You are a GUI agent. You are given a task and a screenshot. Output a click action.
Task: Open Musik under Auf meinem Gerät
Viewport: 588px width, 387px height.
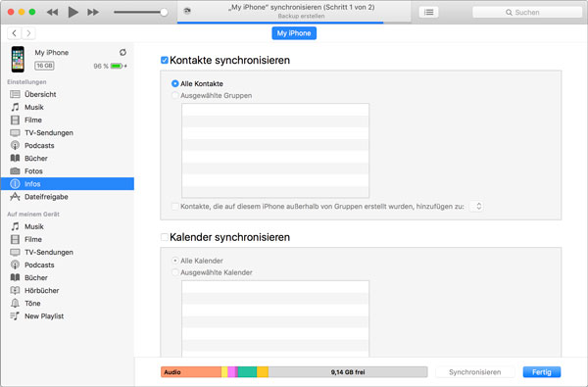point(67,226)
